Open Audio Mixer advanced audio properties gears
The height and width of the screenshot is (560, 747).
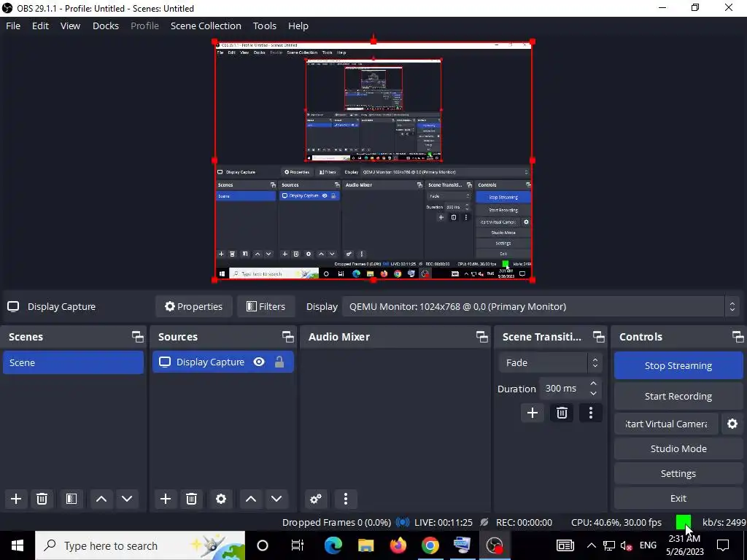click(x=316, y=499)
